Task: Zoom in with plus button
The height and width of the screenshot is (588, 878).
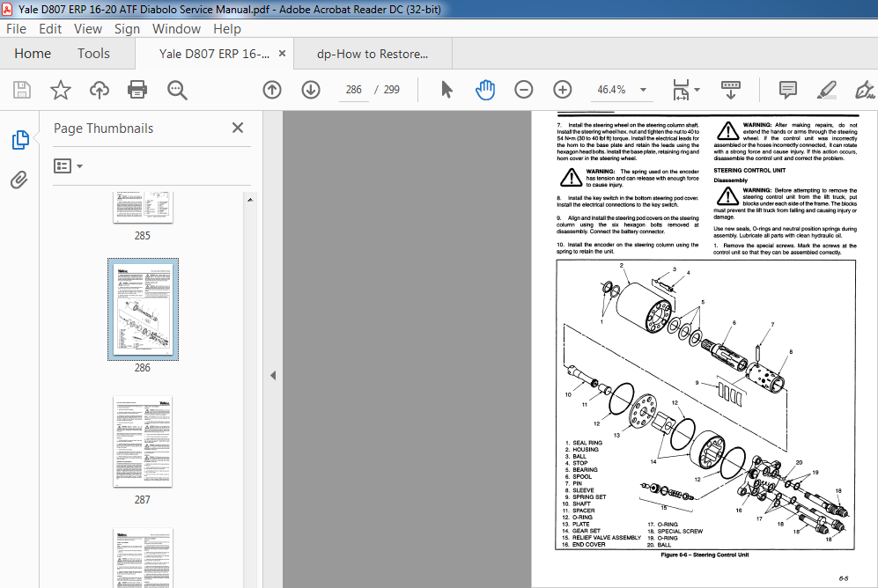Action: pos(562,90)
